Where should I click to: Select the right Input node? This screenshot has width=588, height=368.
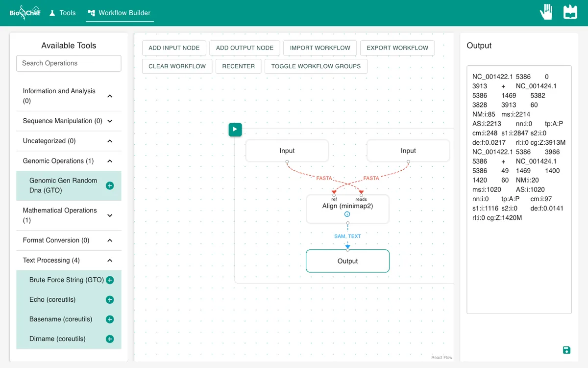(x=408, y=151)
